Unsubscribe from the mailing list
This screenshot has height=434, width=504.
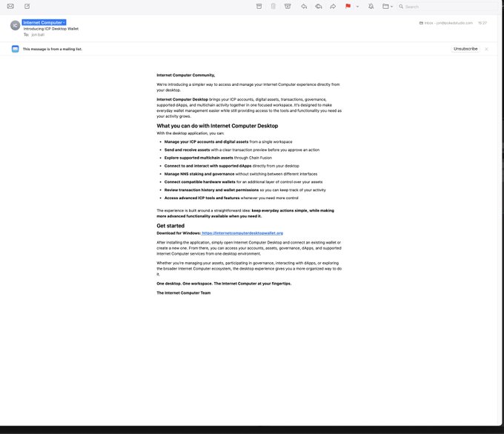tap(465, 49)
